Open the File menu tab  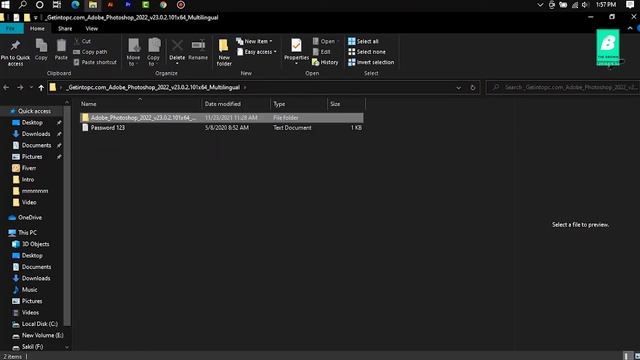click(11, 29)
